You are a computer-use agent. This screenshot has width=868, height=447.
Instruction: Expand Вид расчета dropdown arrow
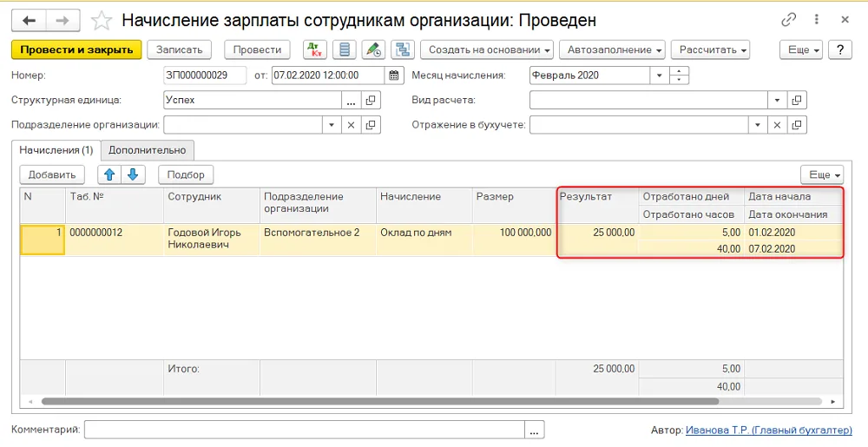coord(777,101)
